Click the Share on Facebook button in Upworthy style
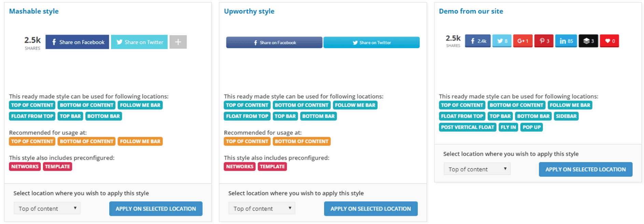644x224 pixels. [274, 42]
